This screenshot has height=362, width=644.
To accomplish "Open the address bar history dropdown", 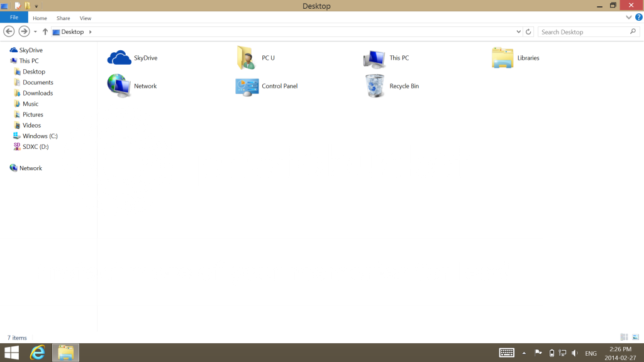I will 518,31.
